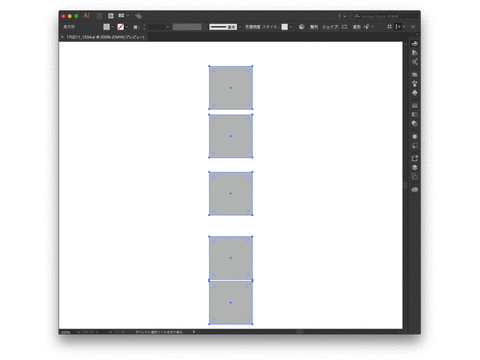Click the stroke weight input field
This screenshot has width=480, height=360.
[x=156, y=27]
